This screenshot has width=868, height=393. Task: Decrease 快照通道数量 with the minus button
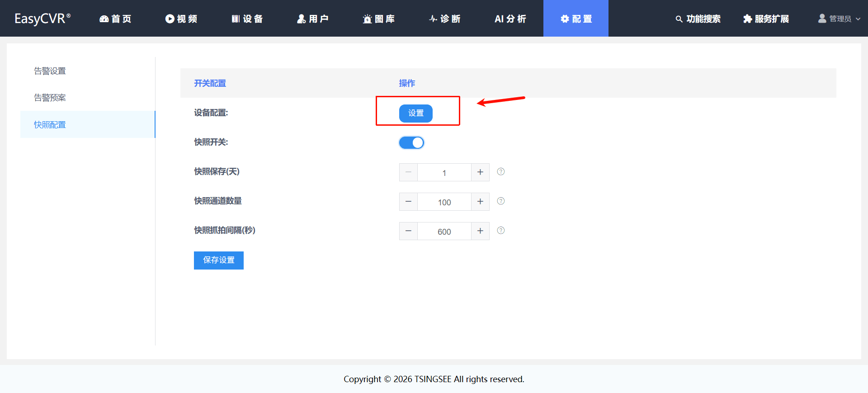[408, 202]
